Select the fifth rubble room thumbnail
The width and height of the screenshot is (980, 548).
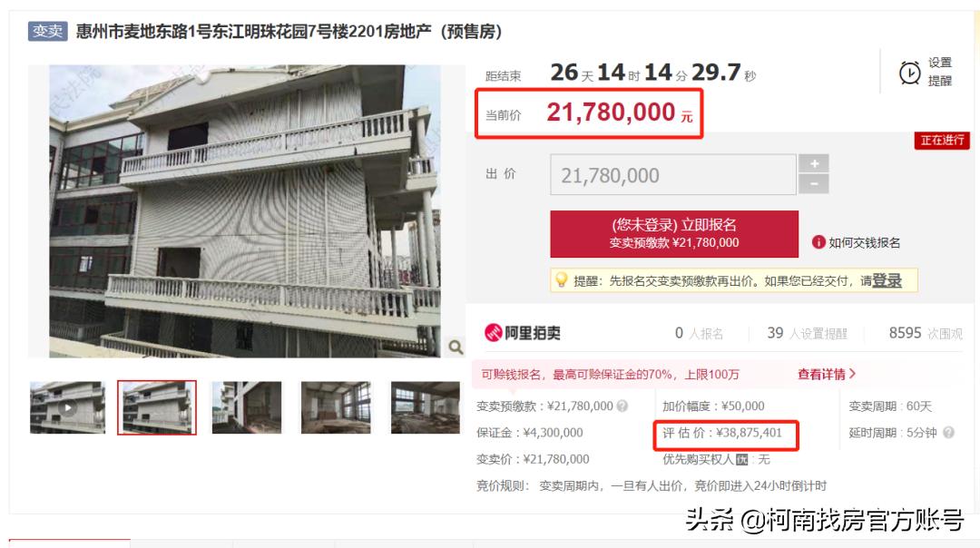425,407
